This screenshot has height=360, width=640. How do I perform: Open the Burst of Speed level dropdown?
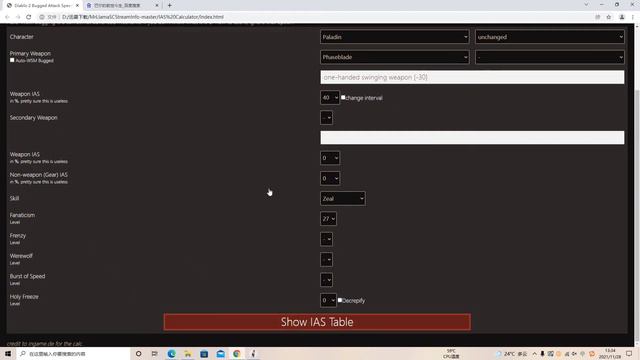[x=327, y=280]
